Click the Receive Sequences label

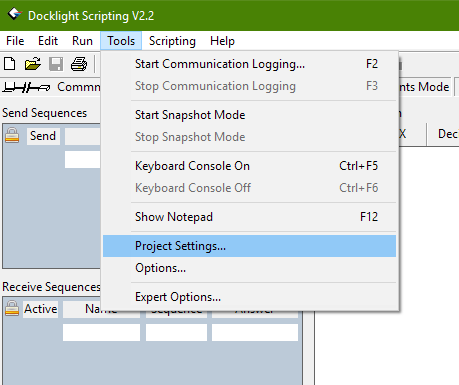click(51, 287)
